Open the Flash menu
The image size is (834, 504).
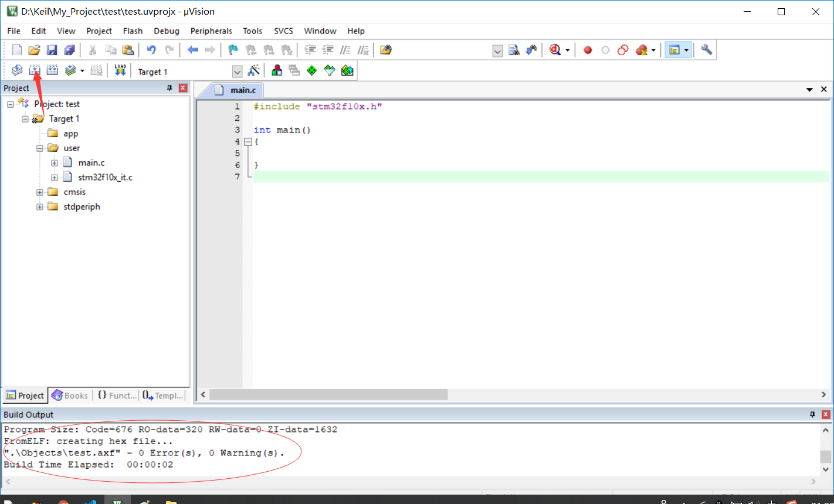tap(133, 31)
